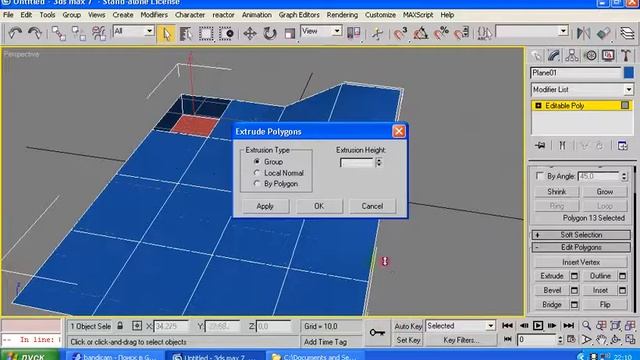
Task: Open the Modifiers menu
Action: [154, 15]
